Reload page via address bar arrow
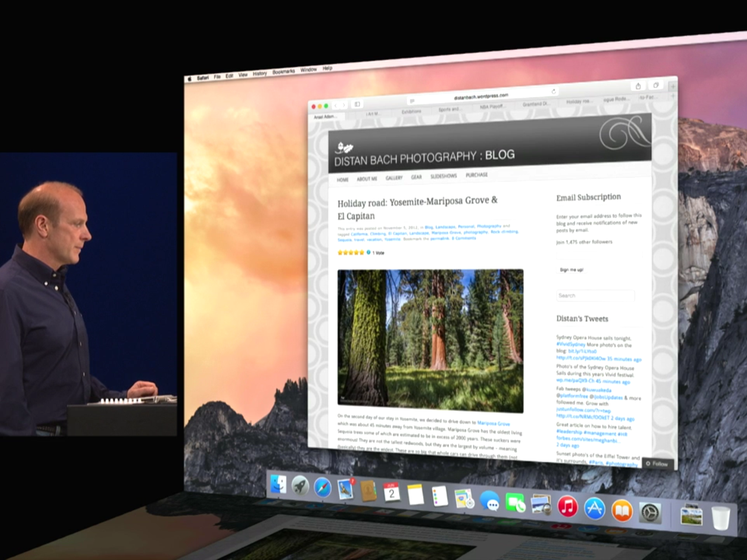 [553, 92]
